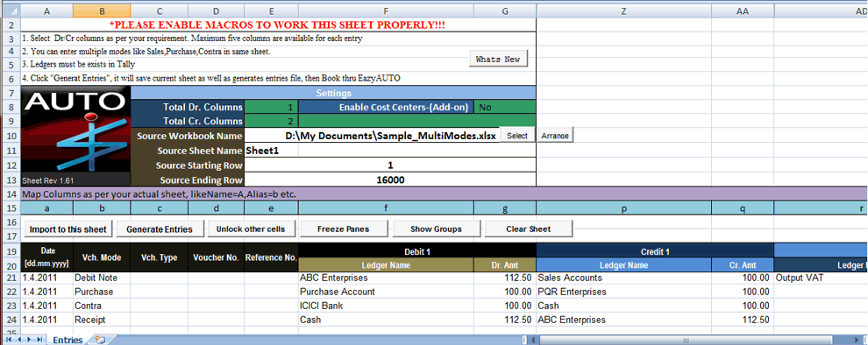Click the Clear Sheet button
868x345 pixels.
(x=528, y=229)
